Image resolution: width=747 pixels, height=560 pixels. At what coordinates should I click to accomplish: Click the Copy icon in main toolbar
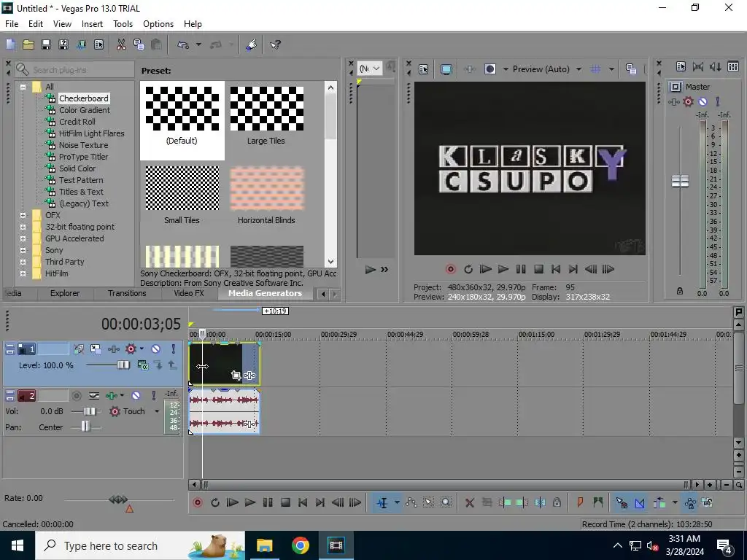pyautogui.click(x=139, y=44)
